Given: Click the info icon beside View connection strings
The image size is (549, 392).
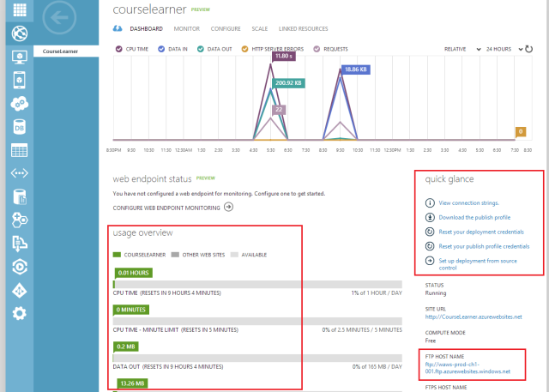Looking at the screenshot, I should click(x=430, y=203).
